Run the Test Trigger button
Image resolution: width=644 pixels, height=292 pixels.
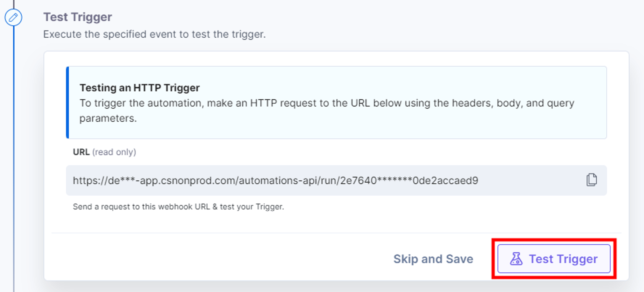click(x=554, y=259)
